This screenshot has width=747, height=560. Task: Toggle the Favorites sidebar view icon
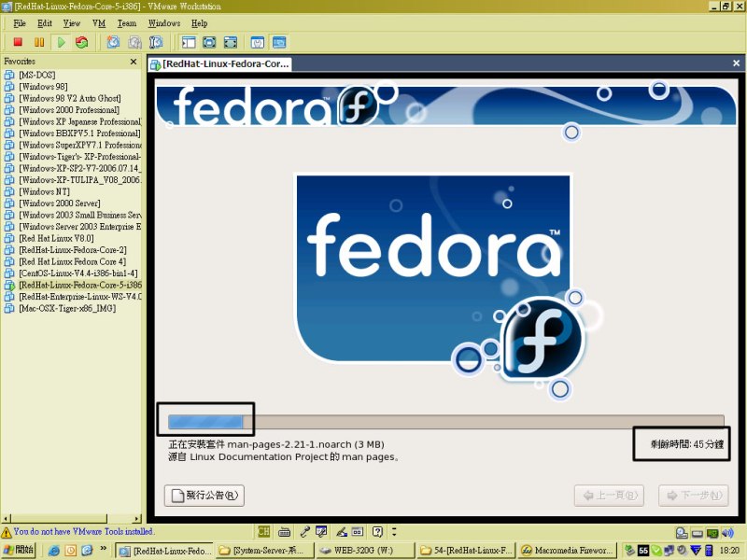[189, 42]
